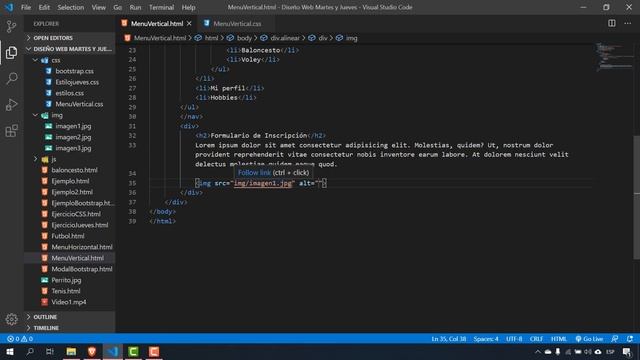This screenshot has height=360, width=640.
Task: Open the Run and Debug view
Action: (x=11, y=104)
